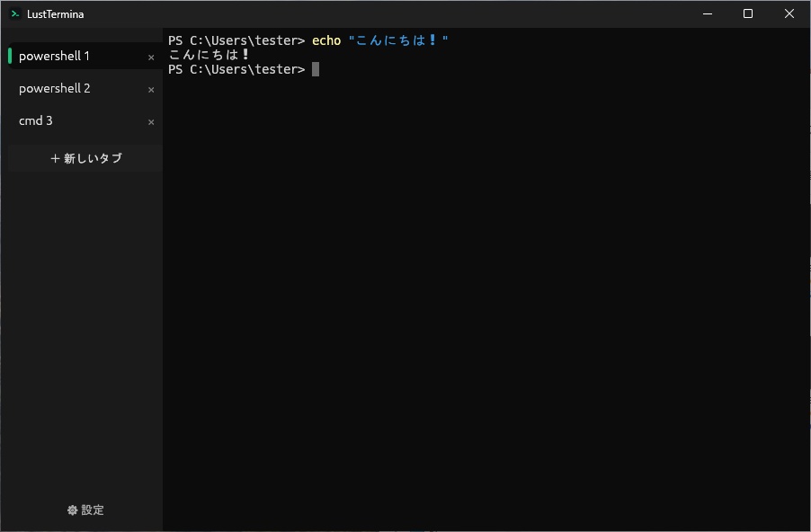Viewport: 811px width, 532px height.
Task: Click the 新しいタブ label
Action: [x=94, y=158]
